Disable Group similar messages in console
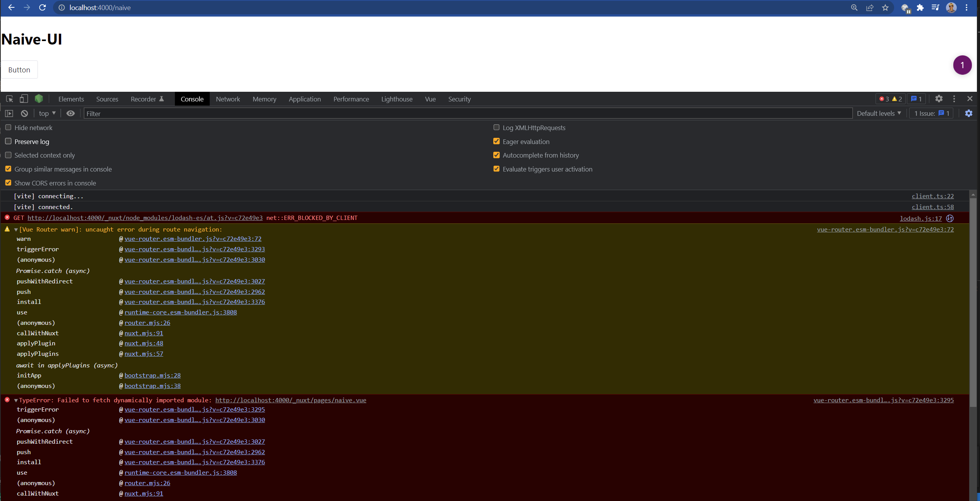This screenshot has width=980, height=501. point(8,169)
